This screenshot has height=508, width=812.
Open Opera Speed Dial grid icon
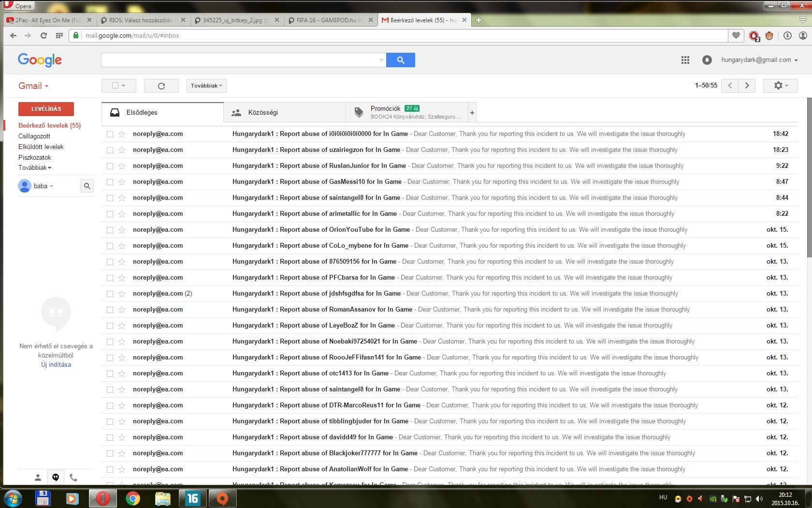coord(59,35)
